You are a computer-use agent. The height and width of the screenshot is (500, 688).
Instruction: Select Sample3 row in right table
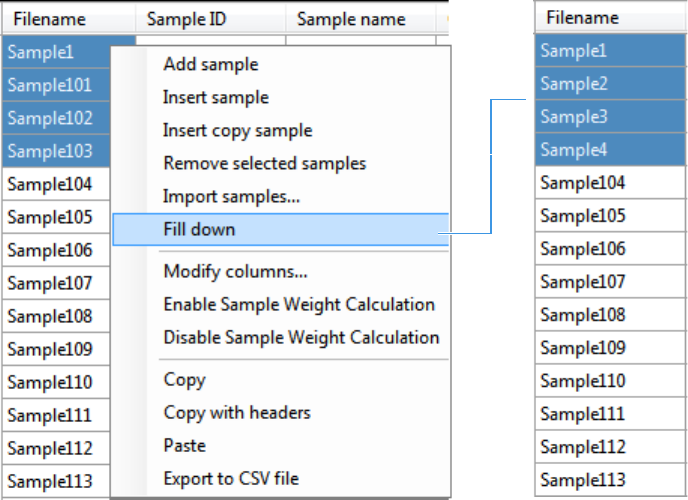(x=574, y=117)
